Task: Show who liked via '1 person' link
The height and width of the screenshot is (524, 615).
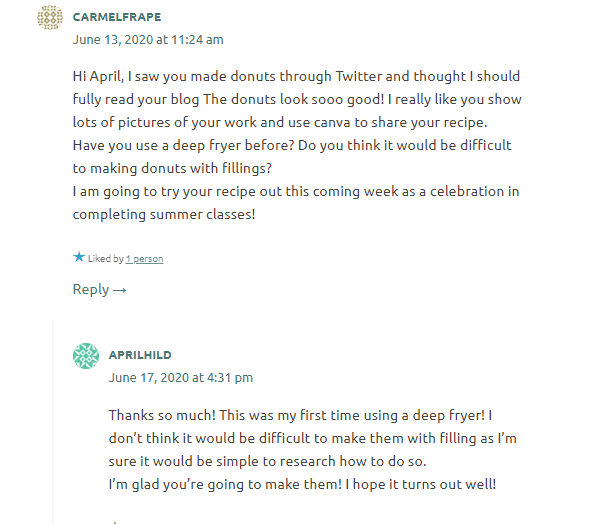Action: (144, 259)
